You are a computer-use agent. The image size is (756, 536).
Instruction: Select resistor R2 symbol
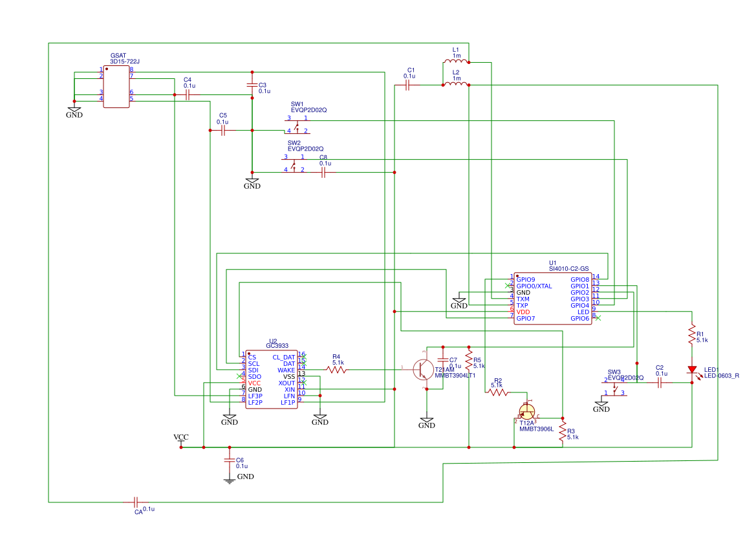(497, 392)
